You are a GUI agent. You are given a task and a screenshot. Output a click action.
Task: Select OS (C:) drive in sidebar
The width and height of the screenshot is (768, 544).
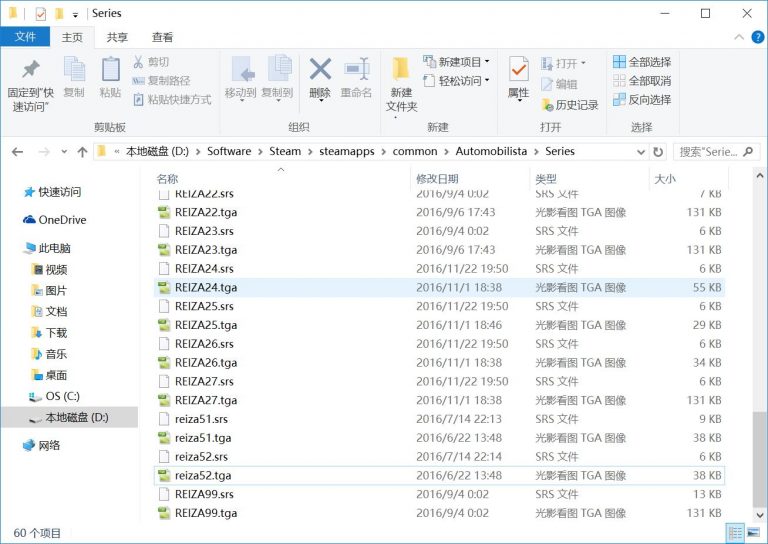[54, 396]
